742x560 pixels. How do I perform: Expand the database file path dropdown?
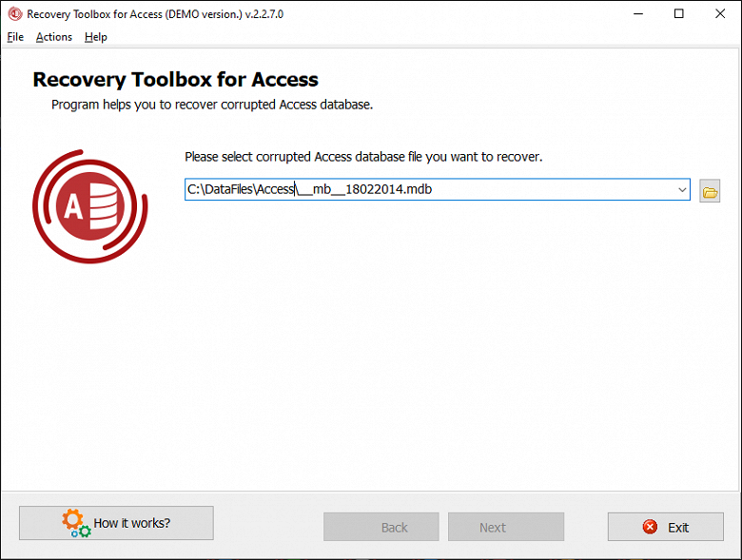[x=682, y=190]
